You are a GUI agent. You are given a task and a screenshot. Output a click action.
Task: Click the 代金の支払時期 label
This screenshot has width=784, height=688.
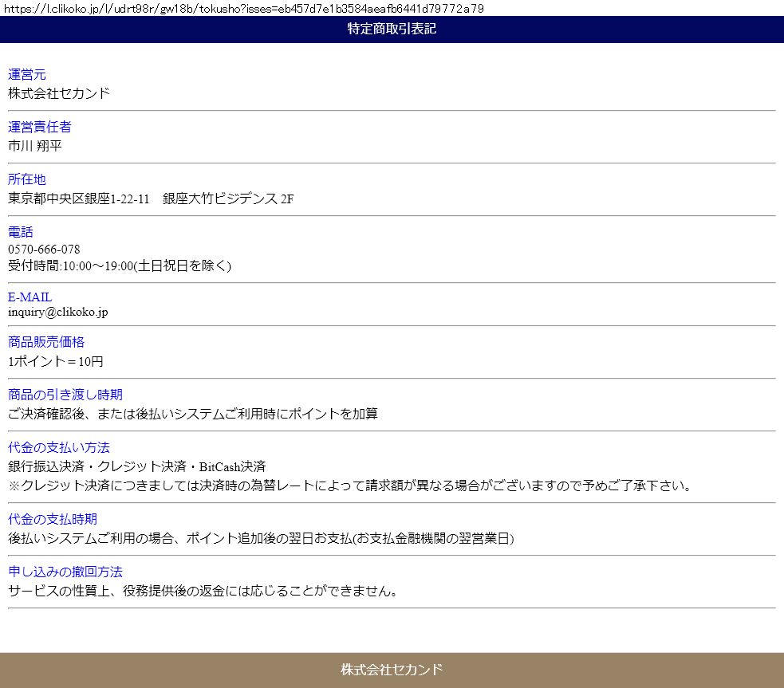click(53, 519)
